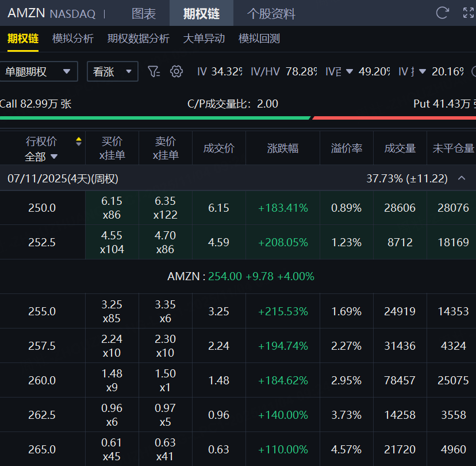
Task: Open 模拟分析 sub-tab
Action: pos(73,39)
